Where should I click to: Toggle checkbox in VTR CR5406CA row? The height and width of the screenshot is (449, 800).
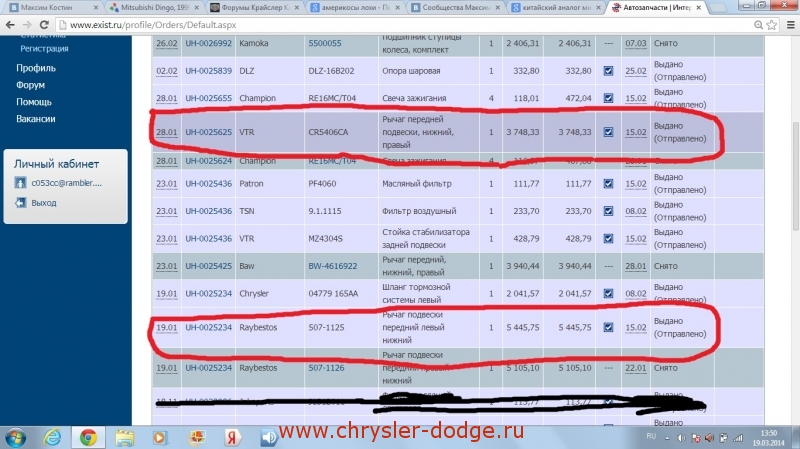click(608, 132)
